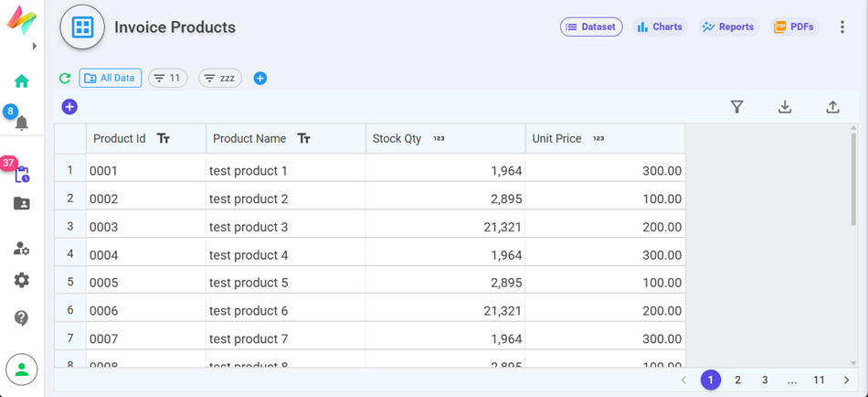Viewport: 868px width, 397px height.
Task: Open the tasks clipboard icon with badge 37
Action: tap(22, 174)
